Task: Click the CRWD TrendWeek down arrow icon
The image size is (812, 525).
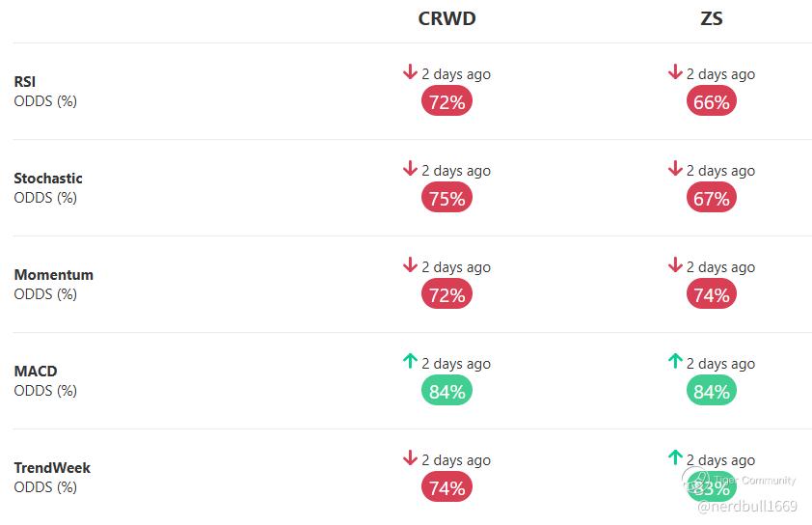Action: coord(410,458)
